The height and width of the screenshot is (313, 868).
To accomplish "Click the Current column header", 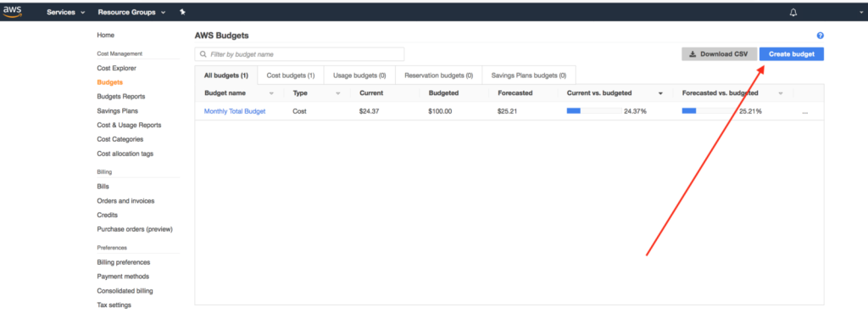I will (371, 93).
